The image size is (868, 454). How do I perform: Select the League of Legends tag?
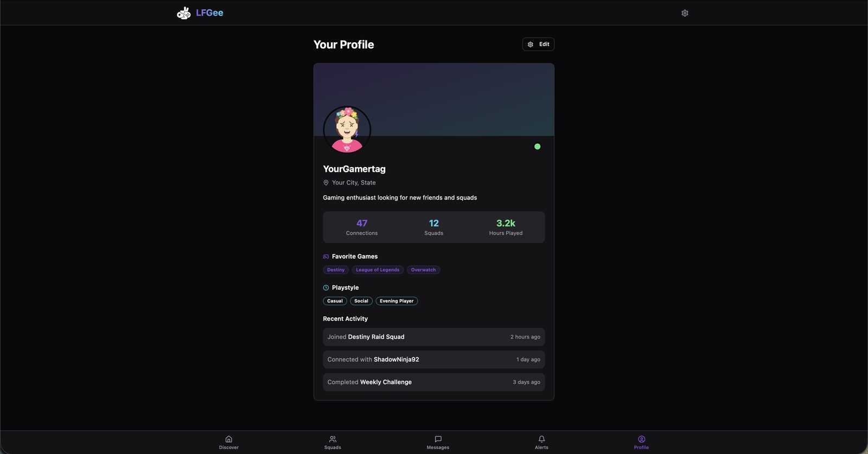tap(378, 270)
